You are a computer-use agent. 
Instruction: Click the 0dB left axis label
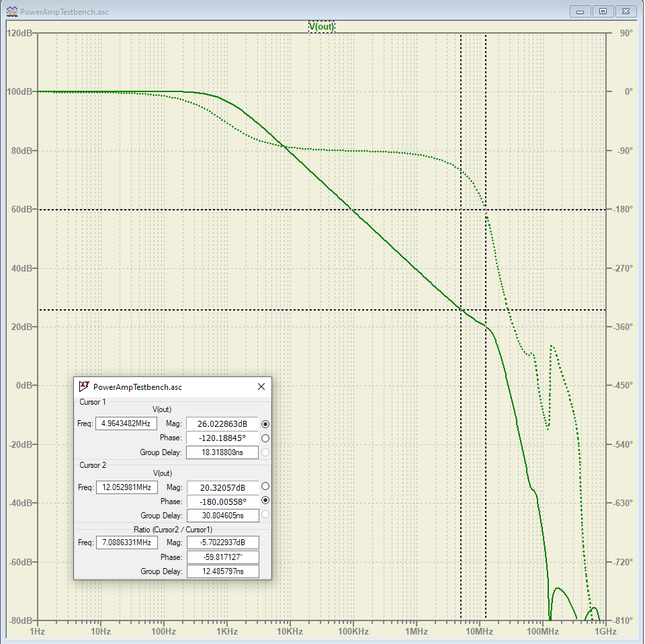click(x=24, y=386)
